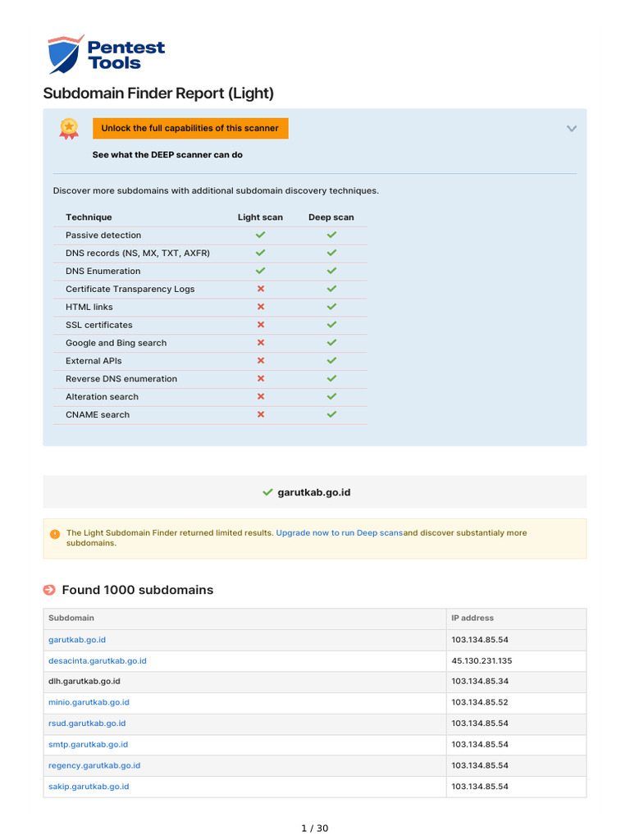
Task: Click the red arrow icon beside Found subdomains
Action: (x=49, y=590)
